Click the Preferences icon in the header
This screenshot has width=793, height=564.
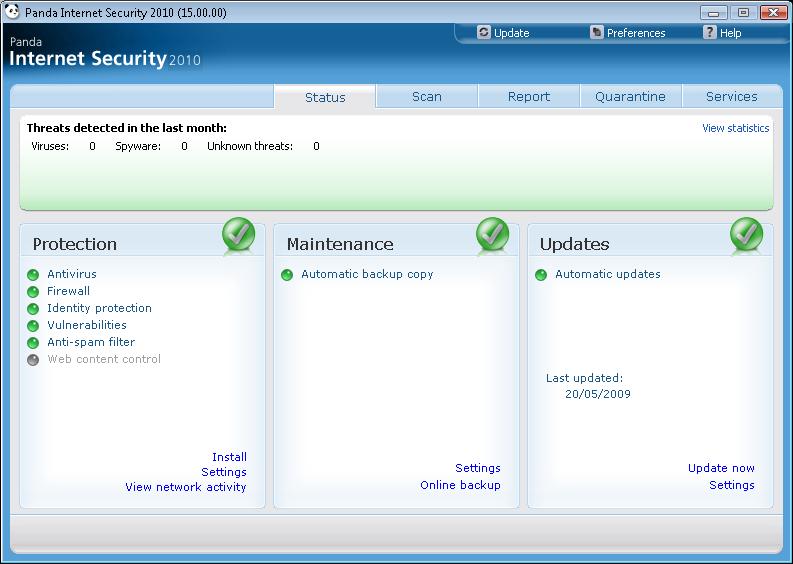(597, 32)
